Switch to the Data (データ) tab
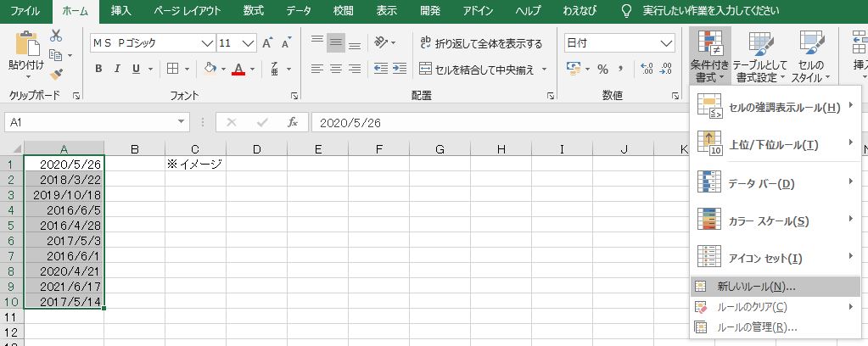 (299, 11)
